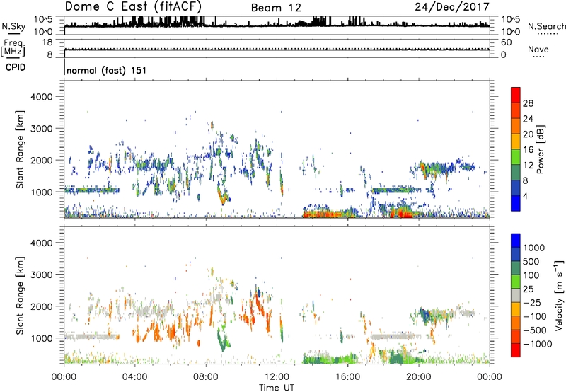
Task: Click the date '24/Dec/2017'
Action: (x=452, y=7)
